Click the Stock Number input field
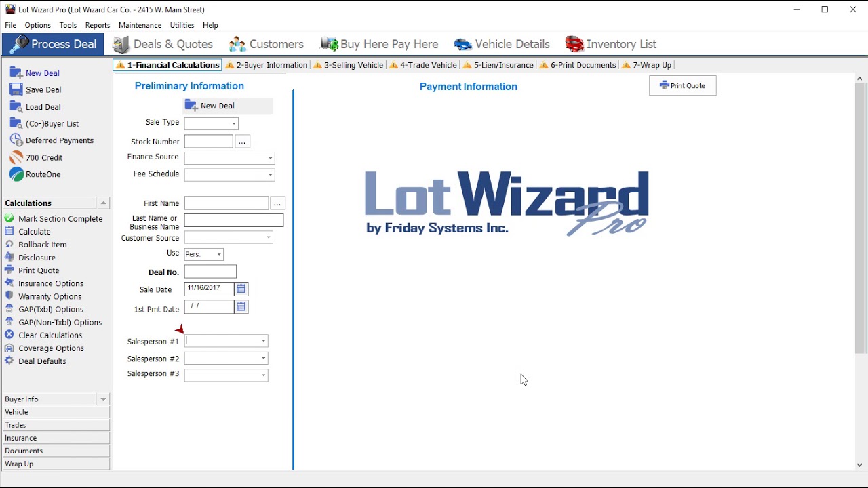This screenshot has width=868, height=488. point(209,142)
